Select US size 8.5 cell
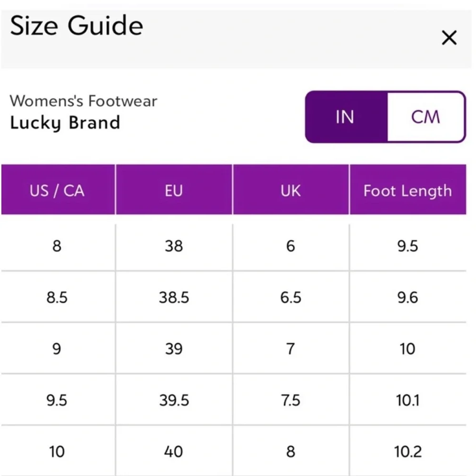Image resolution: width=476 pixels, height=476 pixels. 57,297
